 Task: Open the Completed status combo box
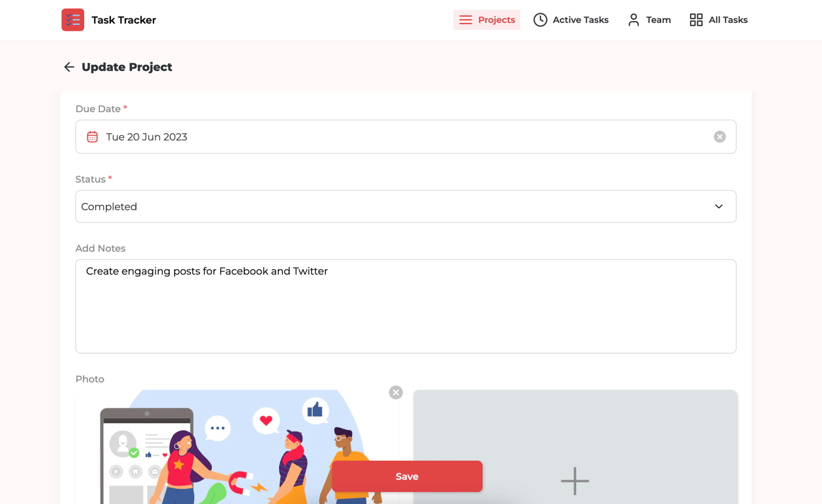[x=406, y=207]
